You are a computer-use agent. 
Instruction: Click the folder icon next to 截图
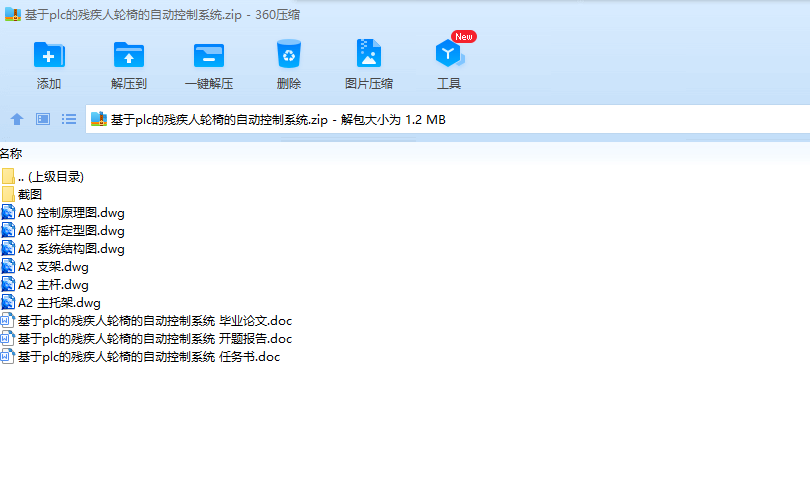[8, 194]
